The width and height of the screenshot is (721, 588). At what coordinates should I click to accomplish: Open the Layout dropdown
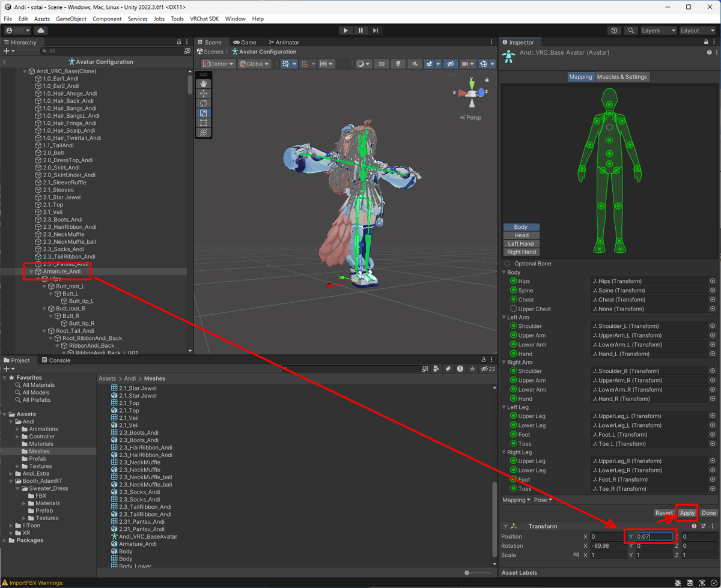(x=697, y=31)
